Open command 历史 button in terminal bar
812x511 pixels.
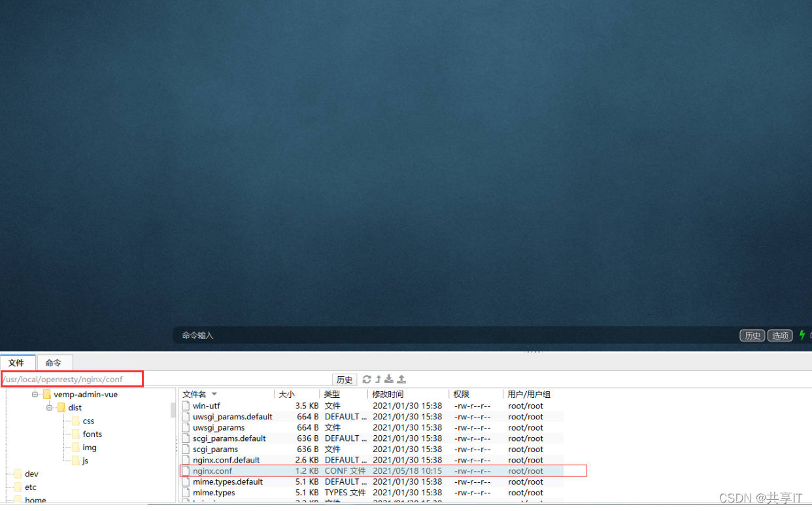(x=753, y=336)
